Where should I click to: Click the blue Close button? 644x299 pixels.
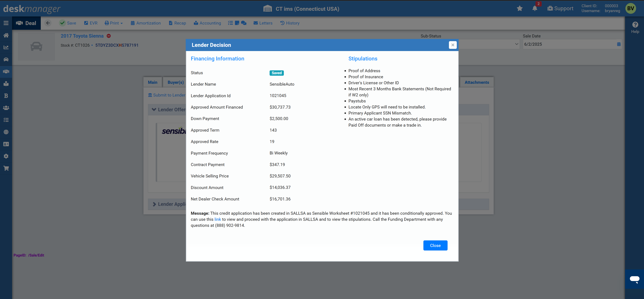(435, 245)
